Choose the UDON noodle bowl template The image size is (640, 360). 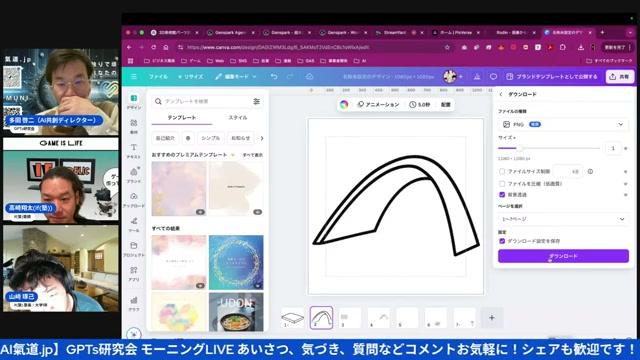click(236, 312)
